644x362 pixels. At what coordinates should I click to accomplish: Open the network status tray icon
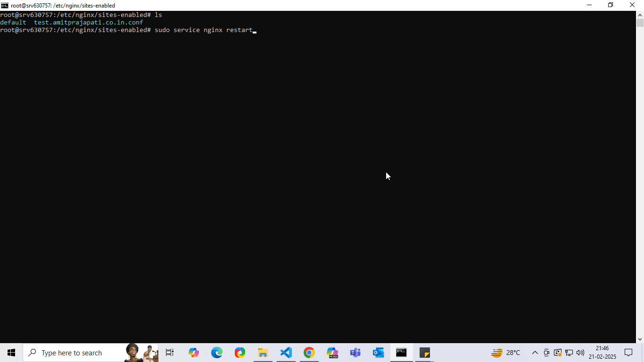pos(569,353)
